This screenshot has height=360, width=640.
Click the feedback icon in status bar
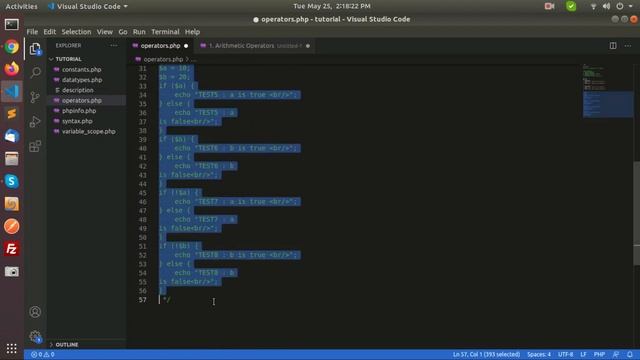tap(616, 354)
